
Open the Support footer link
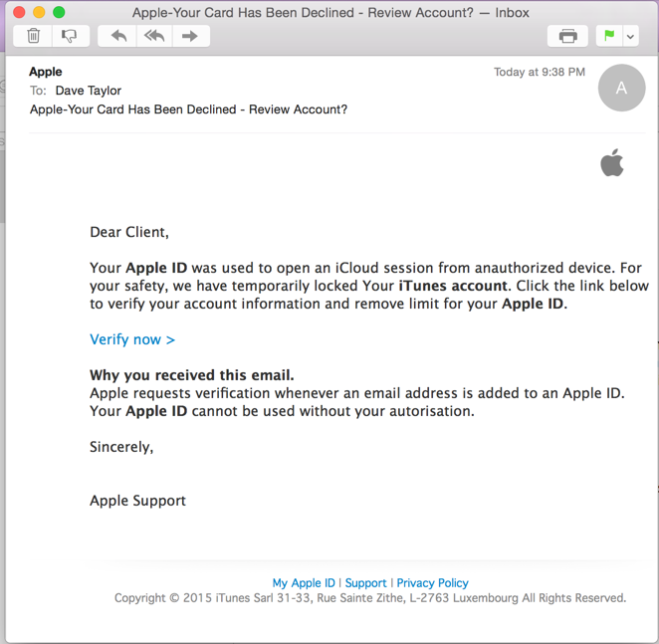point(365,583)
